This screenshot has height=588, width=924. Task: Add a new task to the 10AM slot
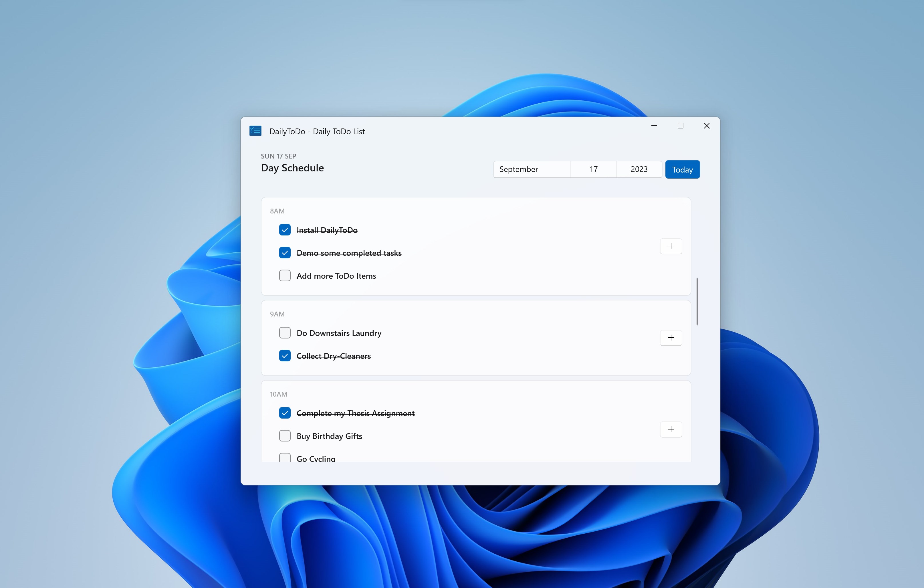click(671, 429)
